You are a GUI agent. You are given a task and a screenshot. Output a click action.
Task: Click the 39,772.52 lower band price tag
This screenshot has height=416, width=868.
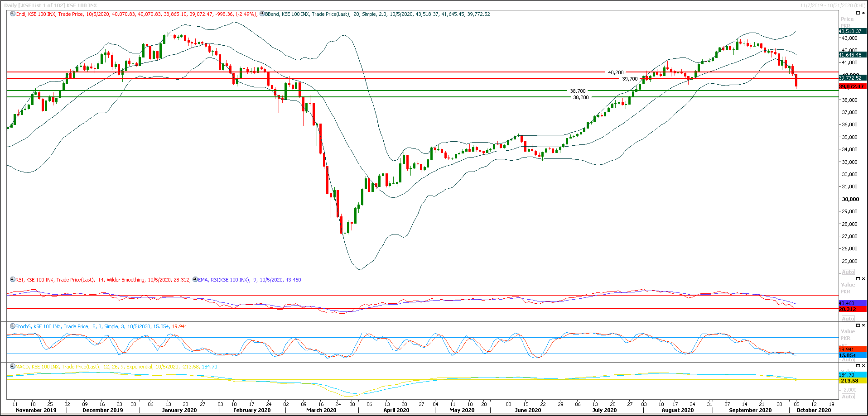852,78
